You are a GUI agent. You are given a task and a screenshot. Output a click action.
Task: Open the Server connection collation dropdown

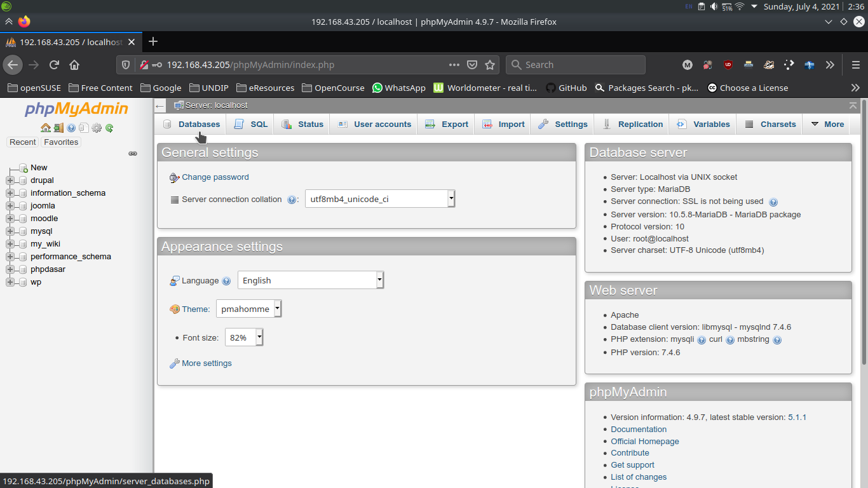tap(380, 199)
